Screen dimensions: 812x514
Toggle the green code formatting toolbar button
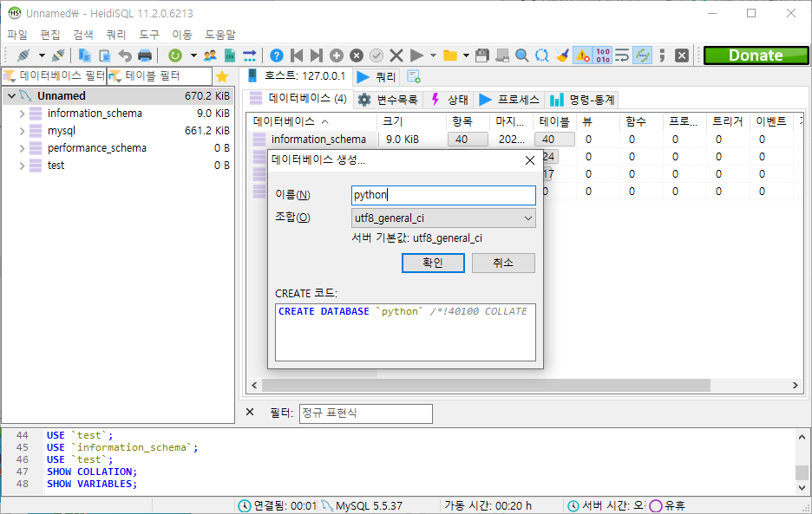tap(642, 55)
